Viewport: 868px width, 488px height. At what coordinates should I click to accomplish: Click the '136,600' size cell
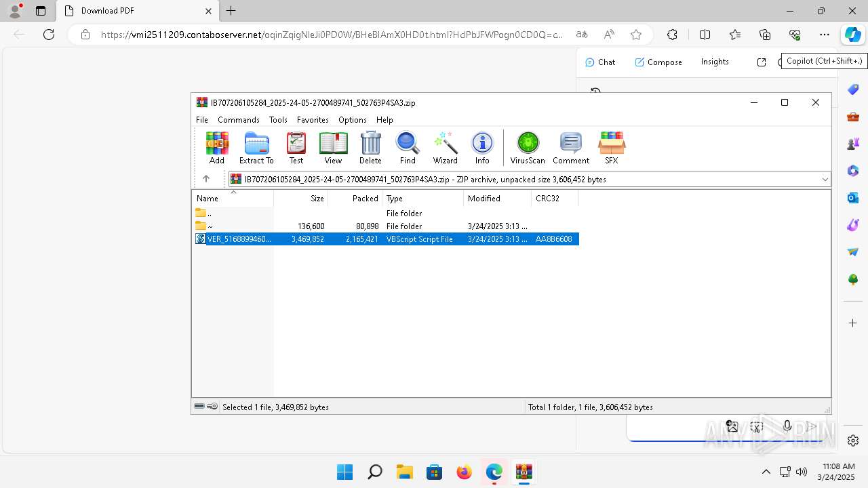[x=311, y=226]
